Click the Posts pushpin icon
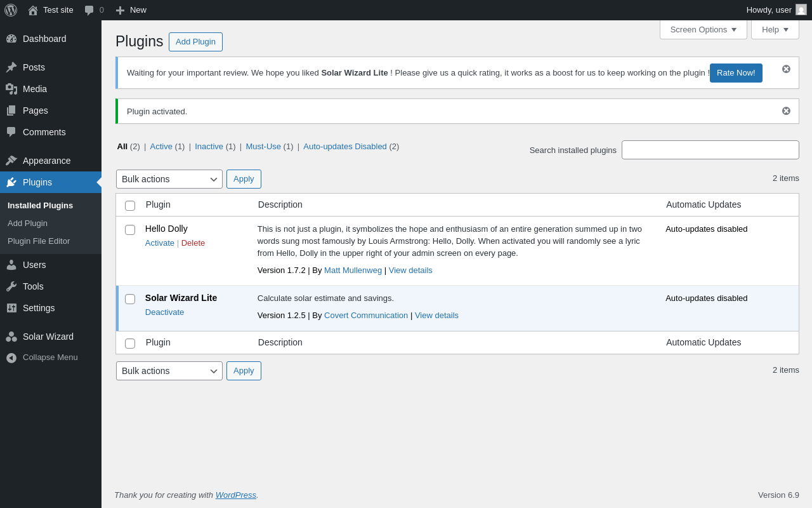812x508 pixels. 11,67
